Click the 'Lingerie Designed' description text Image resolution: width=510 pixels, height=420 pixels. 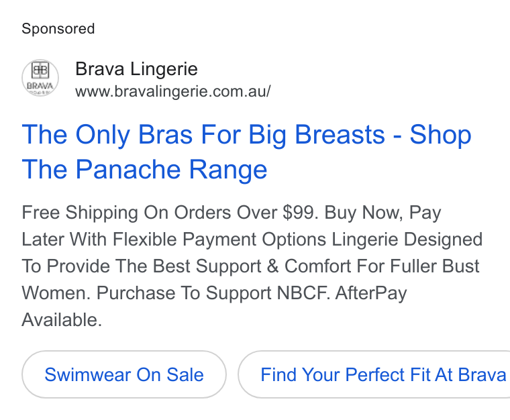pyautogui.click(x=407, y=240)
